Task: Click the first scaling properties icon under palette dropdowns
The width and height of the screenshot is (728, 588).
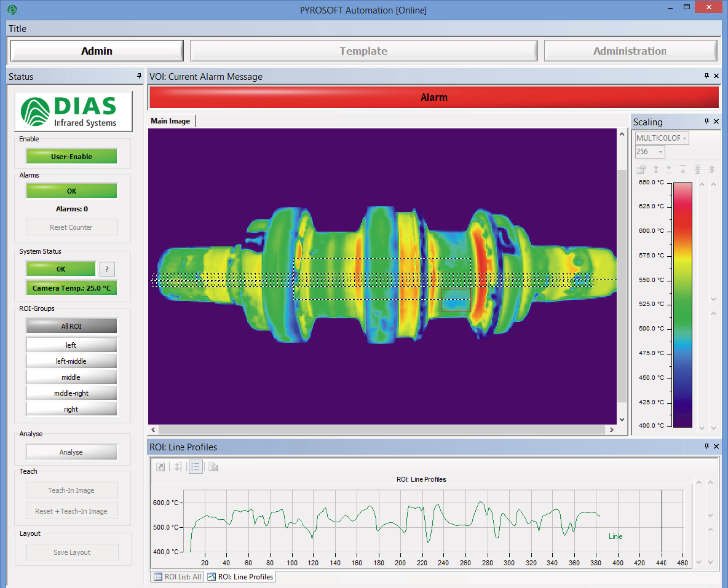Action: 642,170
